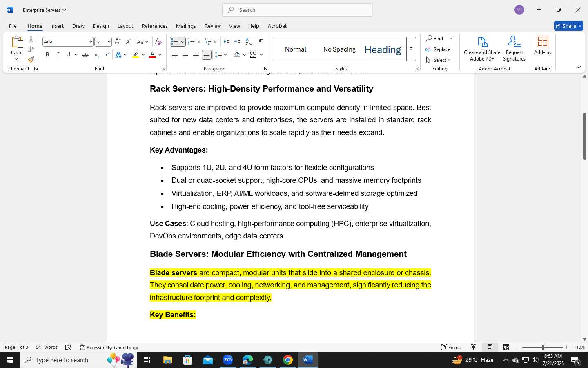Toggle italic formatting
The image size is (588, 368).
click(x=58, y=55)
